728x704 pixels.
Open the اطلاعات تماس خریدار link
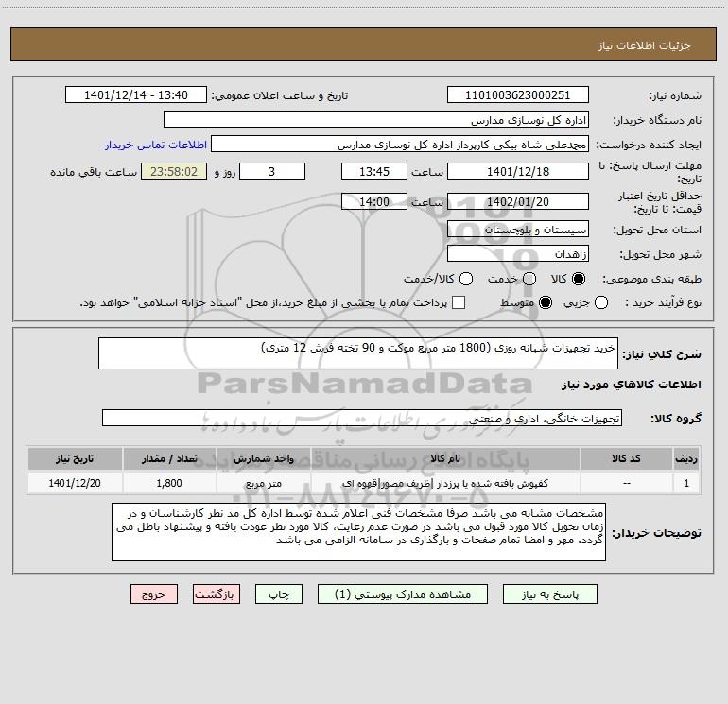(156, 145)
